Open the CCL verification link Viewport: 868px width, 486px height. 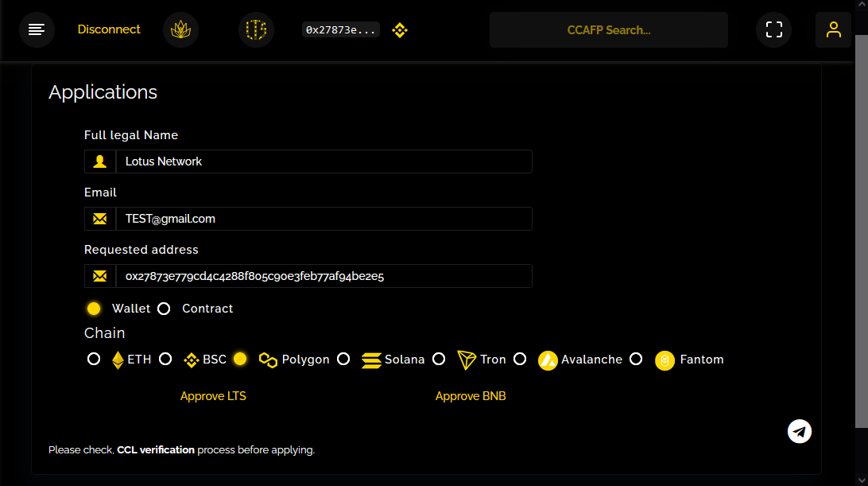coord(156,450)
